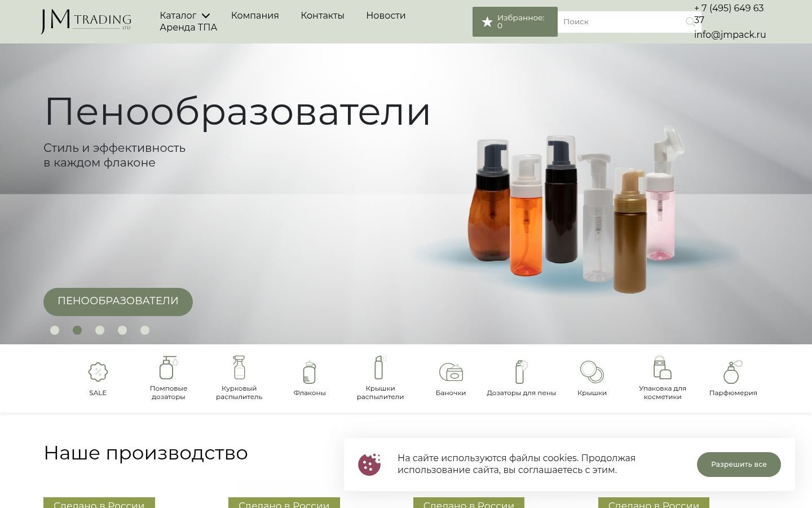Image resolution: width=812 pixels, height=508 pixels.
Task: Select the Курковый распылитель spray bottle icon
Action: click(x=239, y=367)
